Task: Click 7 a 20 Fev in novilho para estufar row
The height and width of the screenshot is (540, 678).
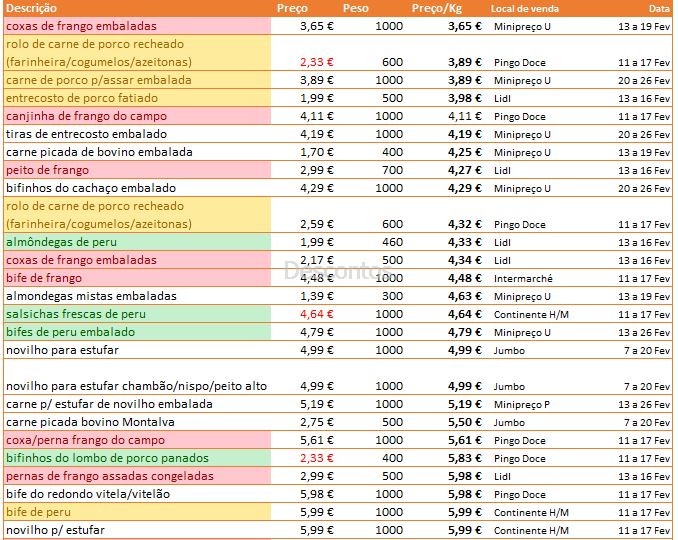Action: (647, 351)
